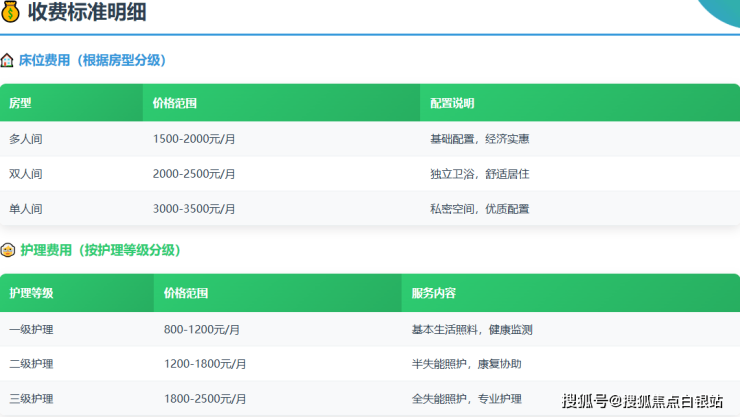740x417 pixels.
Task: Select the 多人间 row label
Action: point(26,138)
